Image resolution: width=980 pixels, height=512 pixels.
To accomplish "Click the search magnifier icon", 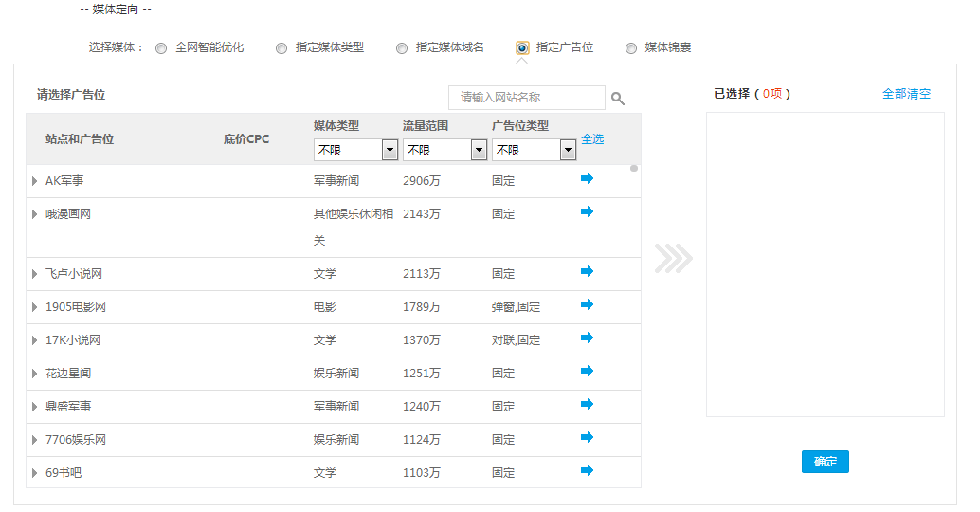I will [x=618, y=98].
